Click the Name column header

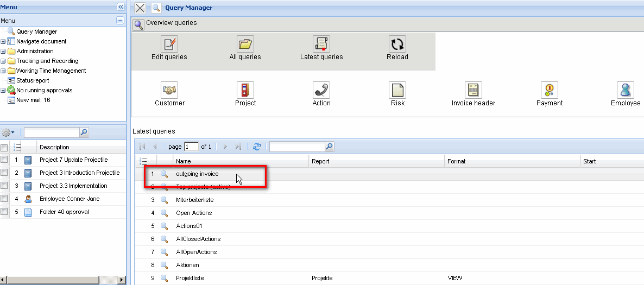[x=184, y=161]
